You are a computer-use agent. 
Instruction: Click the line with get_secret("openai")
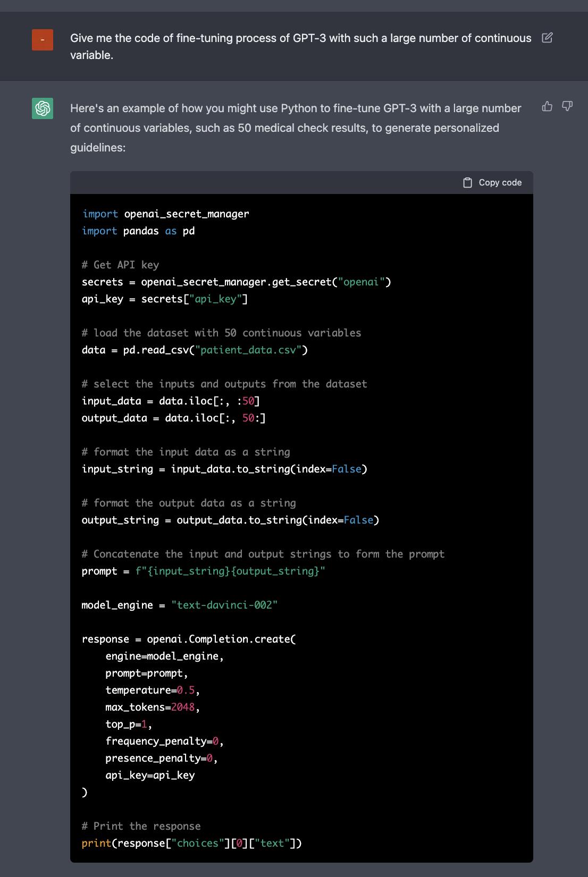[x=237, y=282]
